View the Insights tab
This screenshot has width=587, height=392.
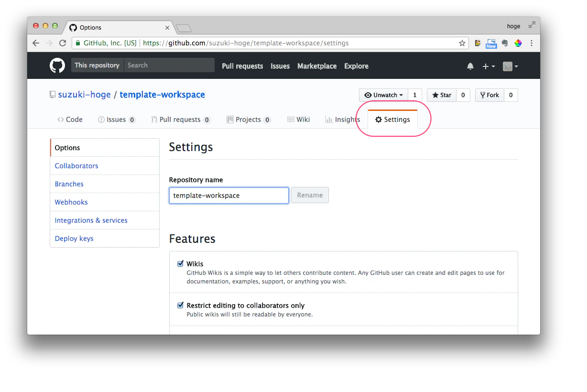pyautogui.click(x=343, y=120)
